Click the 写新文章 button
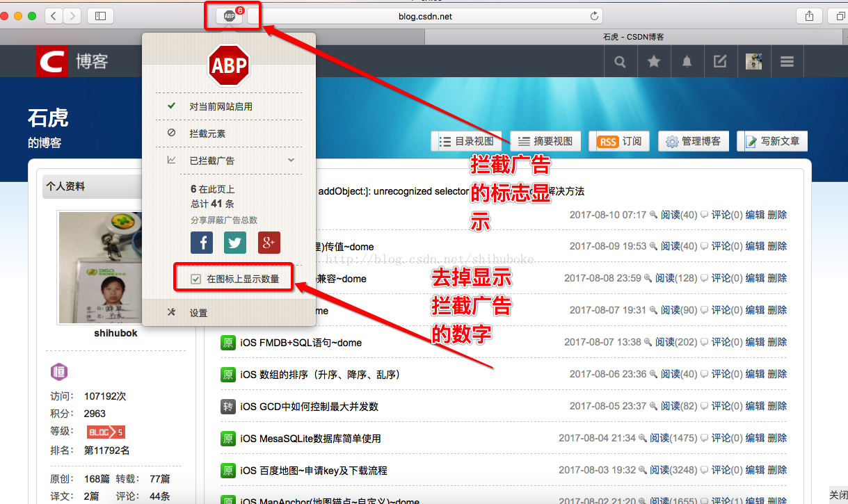Image resolution: width=848 pixels, height=504 pixels. tap(772, 140)
